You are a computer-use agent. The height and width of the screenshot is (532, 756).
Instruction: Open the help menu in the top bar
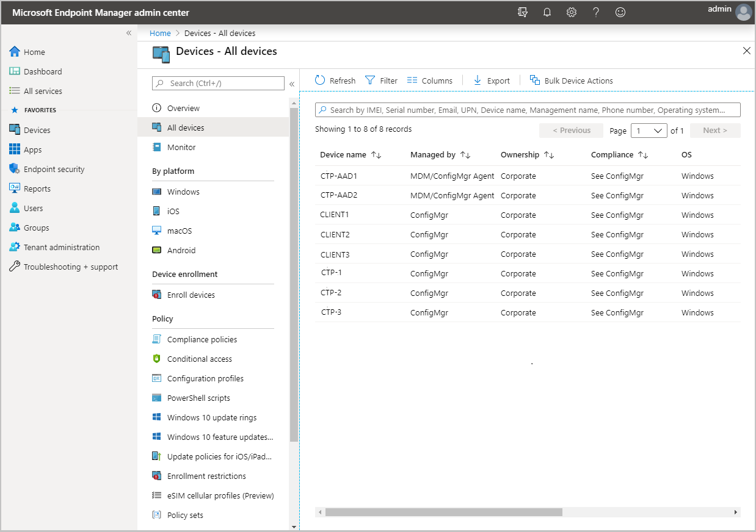coord(595,12)
